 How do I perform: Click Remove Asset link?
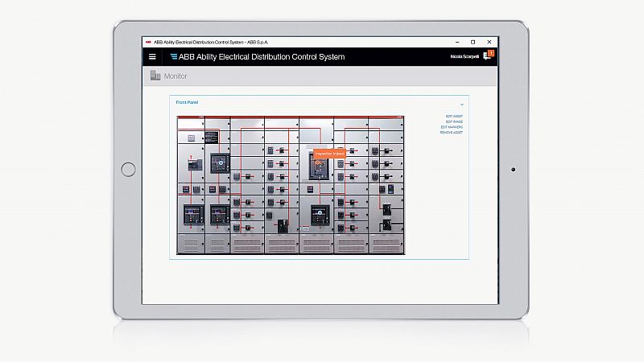tap(451, 133)
